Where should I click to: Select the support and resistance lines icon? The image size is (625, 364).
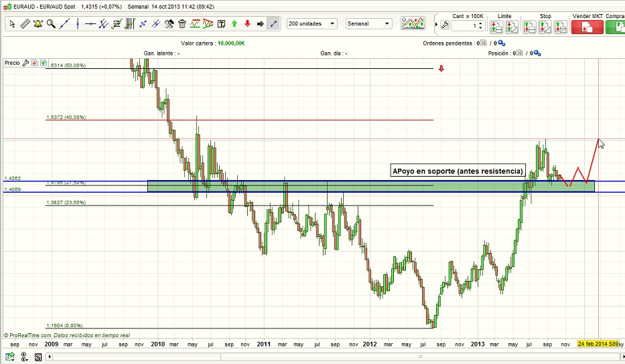(x=195, y=24)
